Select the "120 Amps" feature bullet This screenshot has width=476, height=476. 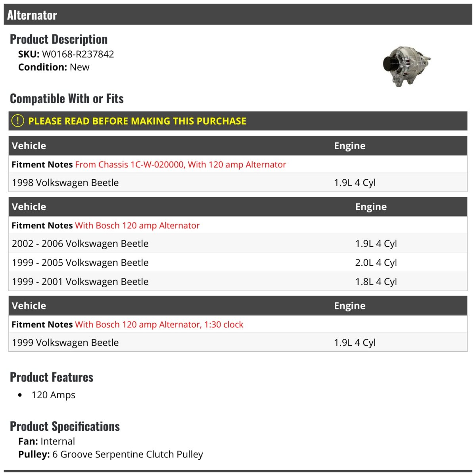pos(53,395)
